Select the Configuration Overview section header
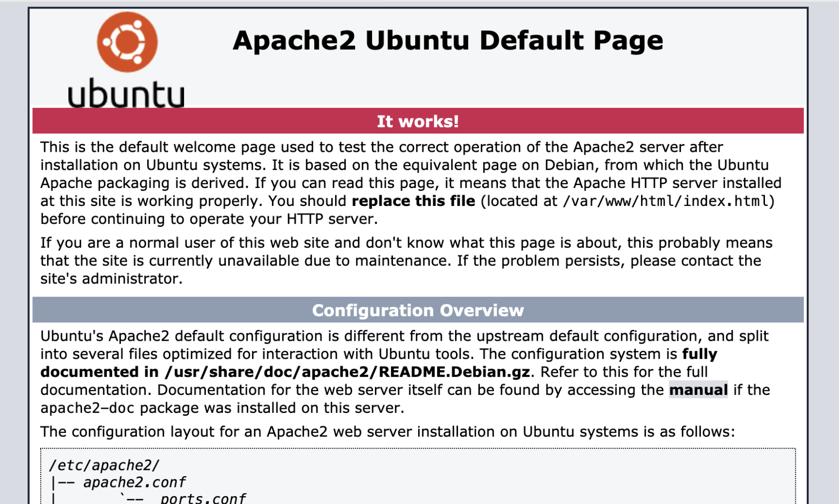Screen dimensions: 839x504 418,310
